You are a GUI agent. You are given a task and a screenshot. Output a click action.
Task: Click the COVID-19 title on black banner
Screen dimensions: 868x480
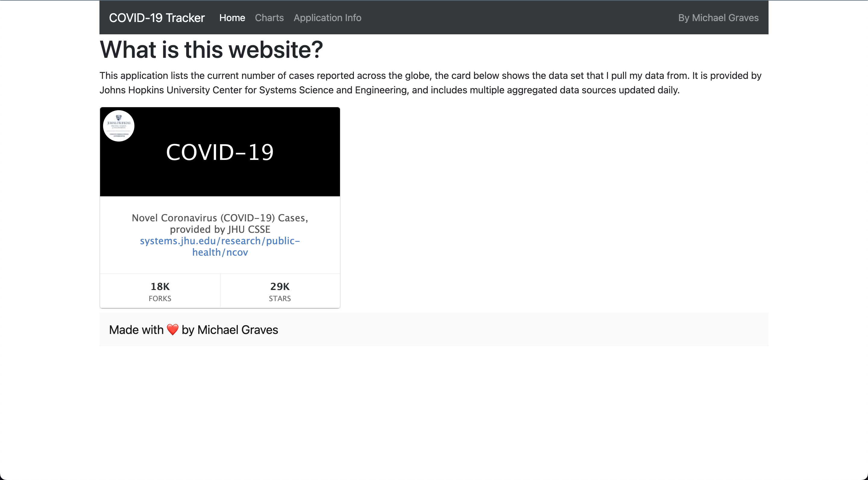(x=220, y=152)
